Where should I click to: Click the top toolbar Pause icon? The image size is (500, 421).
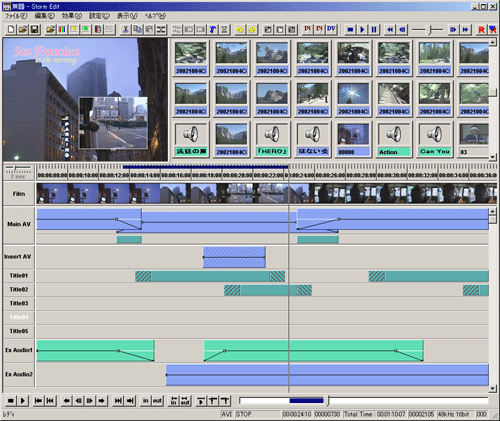pos(374,29)
